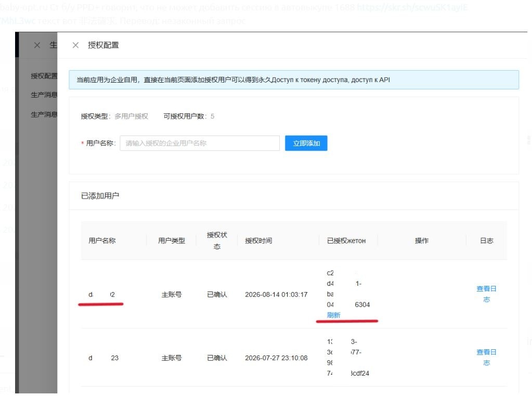This screenshot has height=396, width=532.
Task: Click the 可授权用户数 5 label
Action: 189,116
